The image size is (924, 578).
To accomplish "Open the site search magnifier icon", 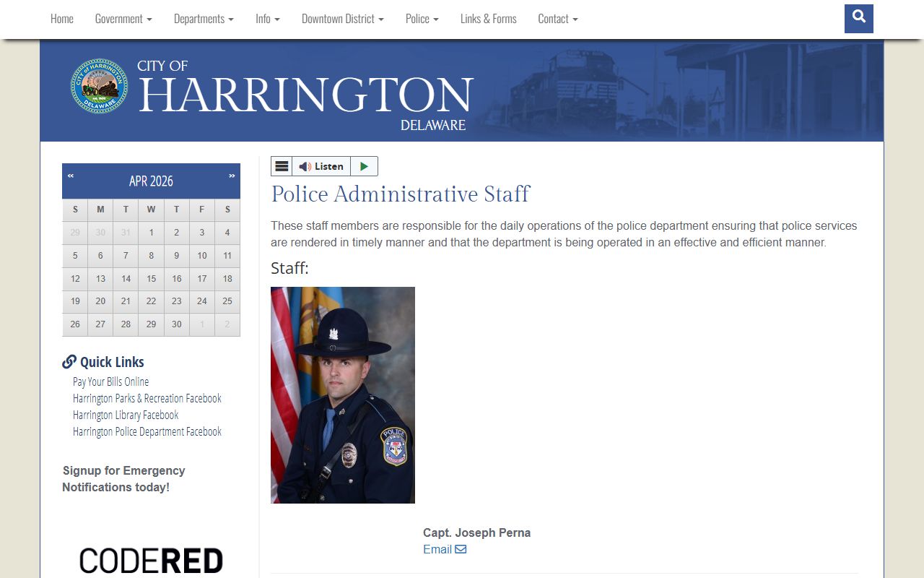I will tap(858, 18).
